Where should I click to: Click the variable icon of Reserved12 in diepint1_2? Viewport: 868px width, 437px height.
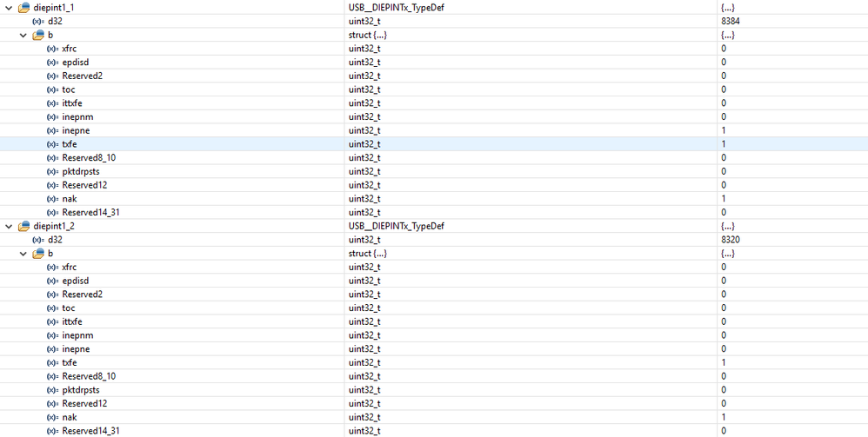pos(52,403)
